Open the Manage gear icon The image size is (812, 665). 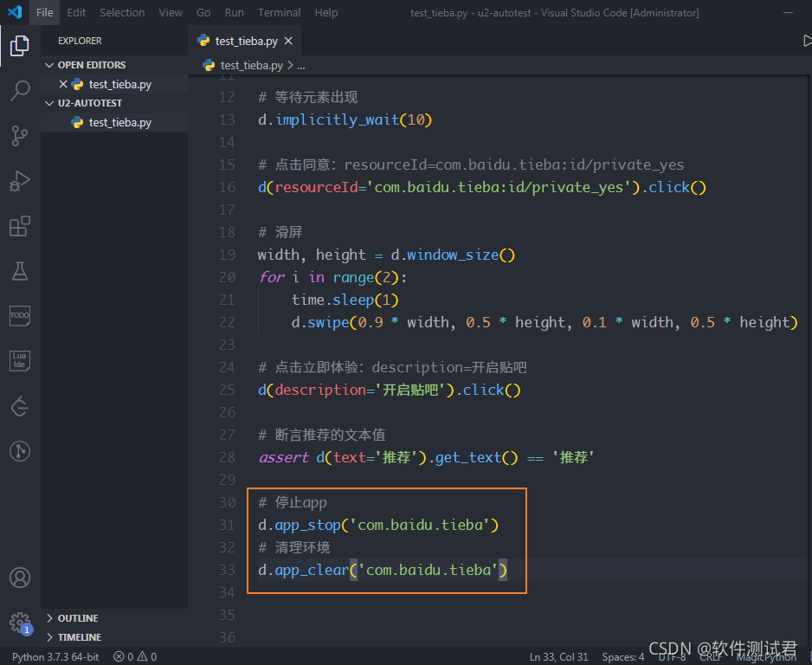coord(20,622)
